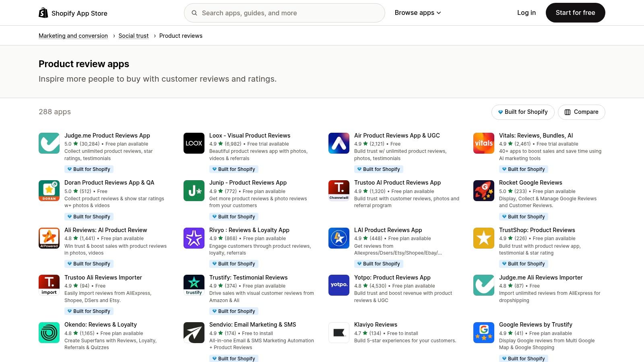Open Junip - Product Reviews App title
Screen dimensions: 644x362
248,183
